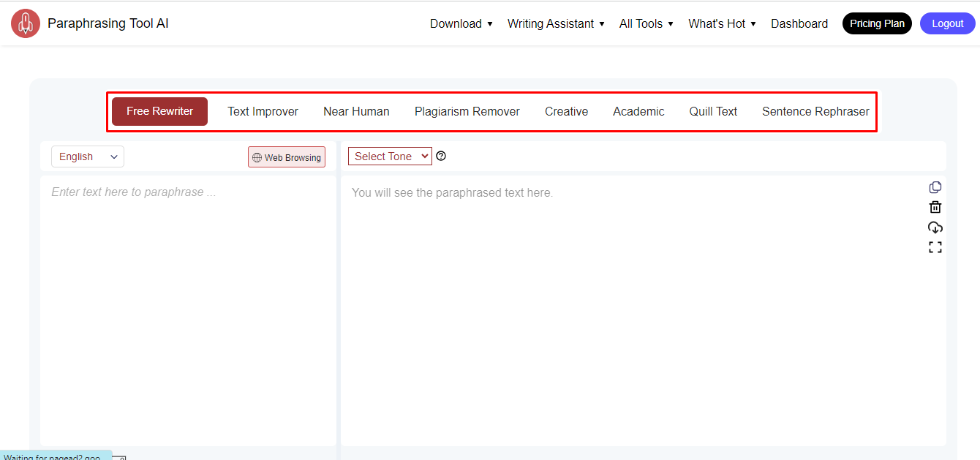The image size is (980, 460).
Task: Open the What's Hot menu
Action: [722, 23]
